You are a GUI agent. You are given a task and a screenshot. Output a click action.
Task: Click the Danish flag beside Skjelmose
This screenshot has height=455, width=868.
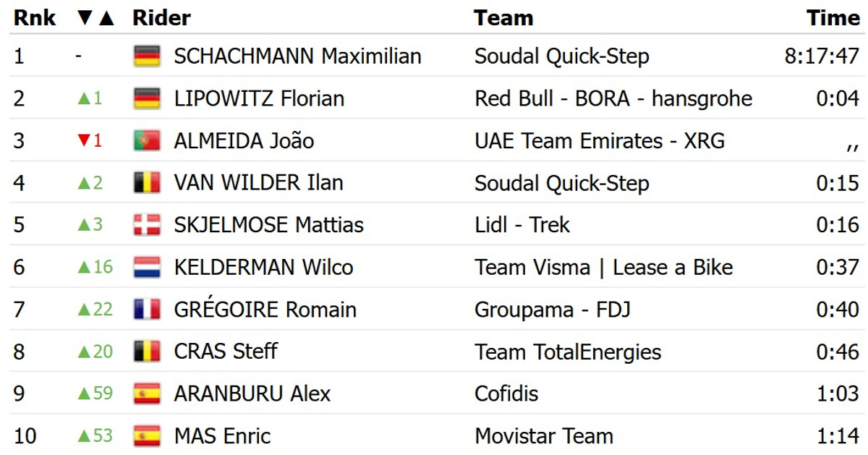(x=147, y=225)
